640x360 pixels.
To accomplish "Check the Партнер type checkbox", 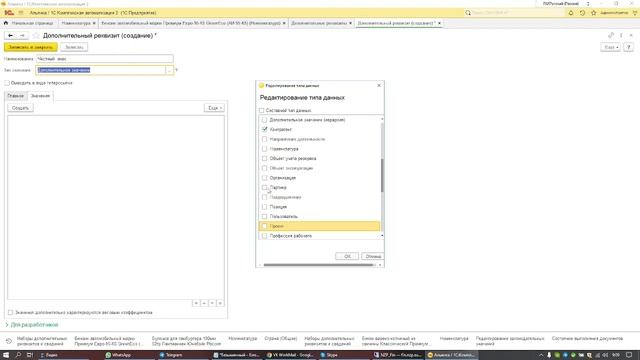I will pos(264,187).
